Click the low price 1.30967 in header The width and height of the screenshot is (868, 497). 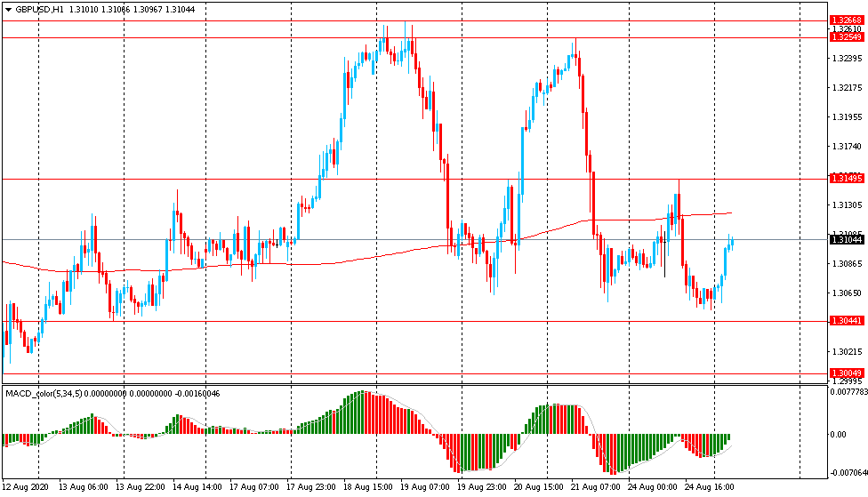(x=148, y=10)
